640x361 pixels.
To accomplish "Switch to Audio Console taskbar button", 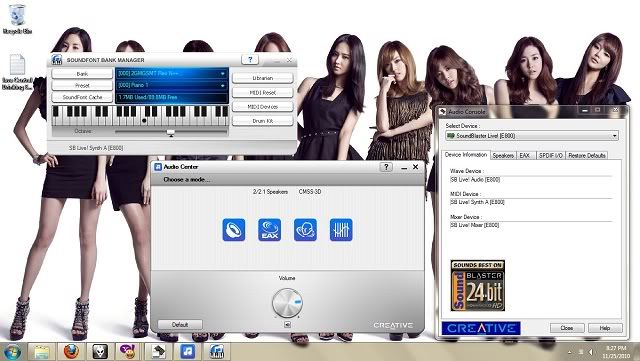I will (158, 352).
